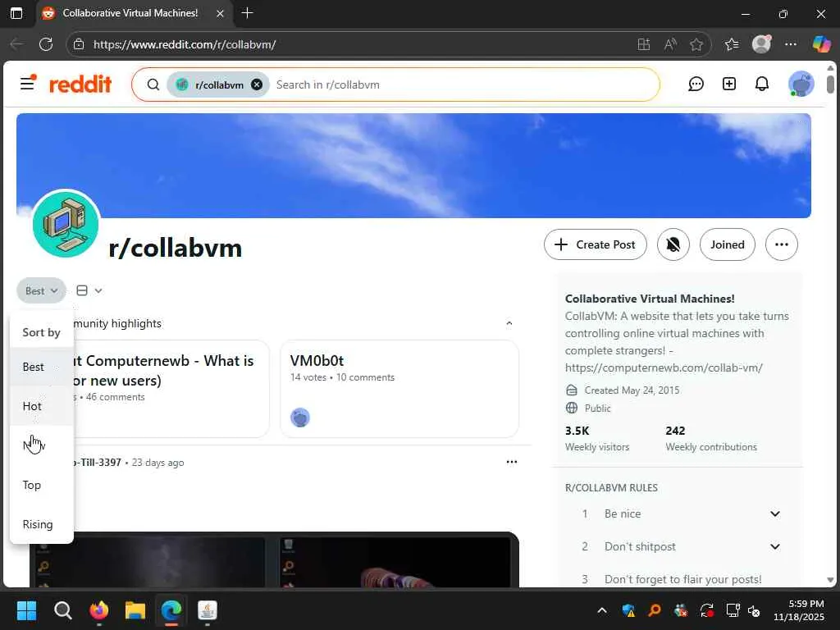
Task: Open Firefox from the taskbar
Action: point(98,610)
